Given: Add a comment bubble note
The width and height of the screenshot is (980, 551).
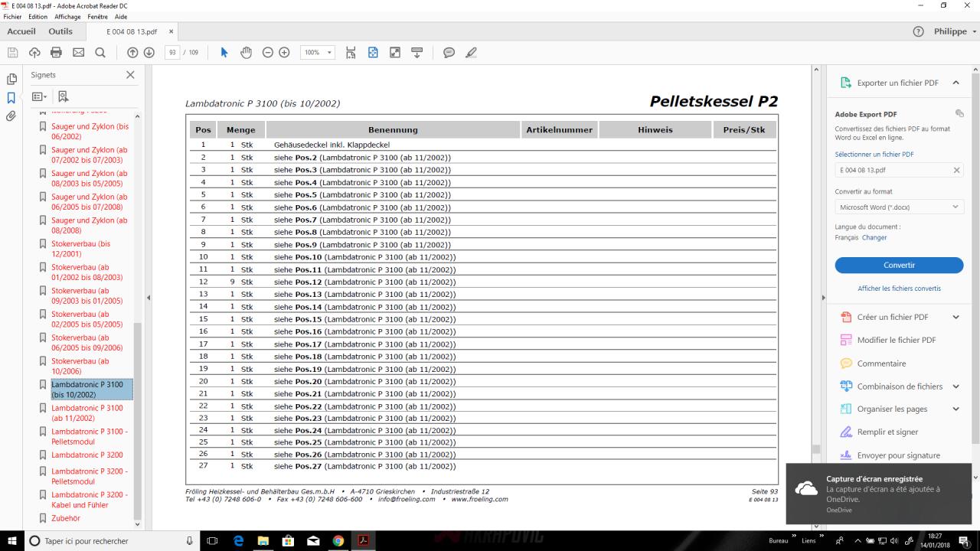Looking at the screenshot, I should click(449, 53).
